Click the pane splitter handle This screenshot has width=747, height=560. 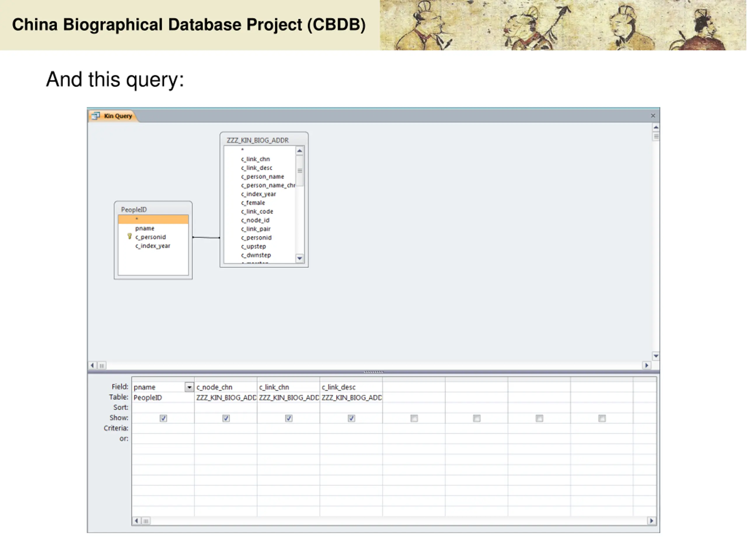[373, 372]
